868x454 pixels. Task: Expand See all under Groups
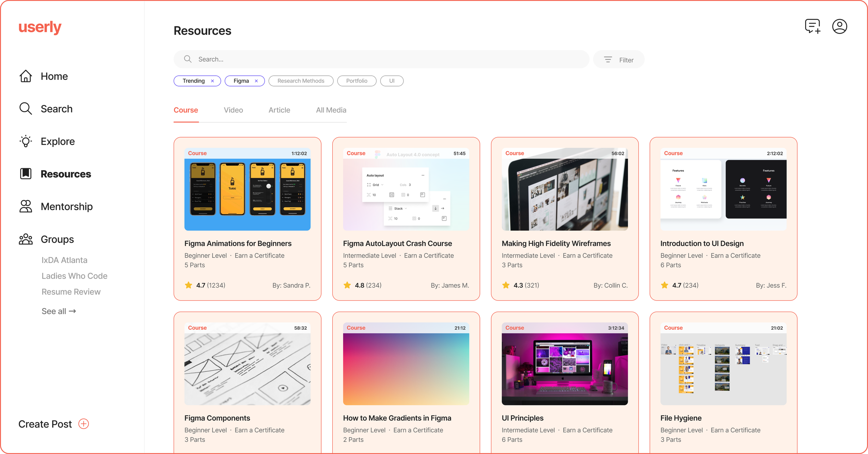click(x=59, y=311)
